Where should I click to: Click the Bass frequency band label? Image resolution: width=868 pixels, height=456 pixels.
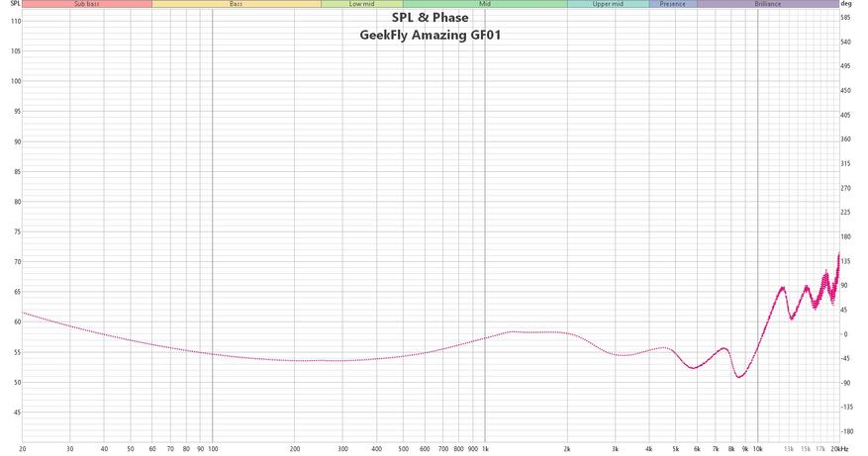pos(237,4)
